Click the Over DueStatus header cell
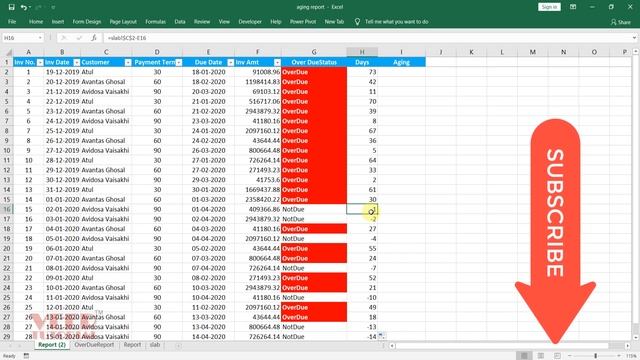 pos(314,62)
